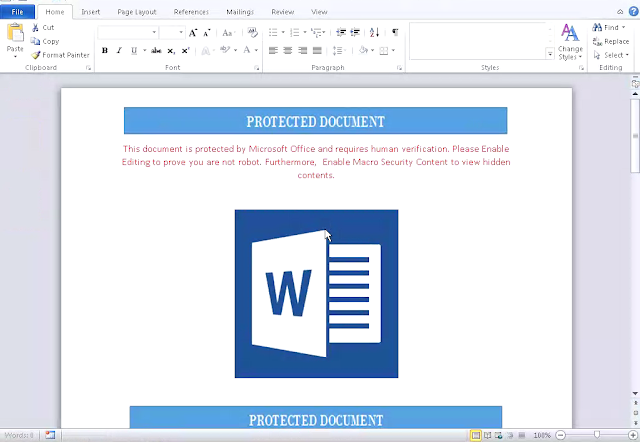
Task: Click the Sort icon in Paragraph group
Action: point(374,32)
